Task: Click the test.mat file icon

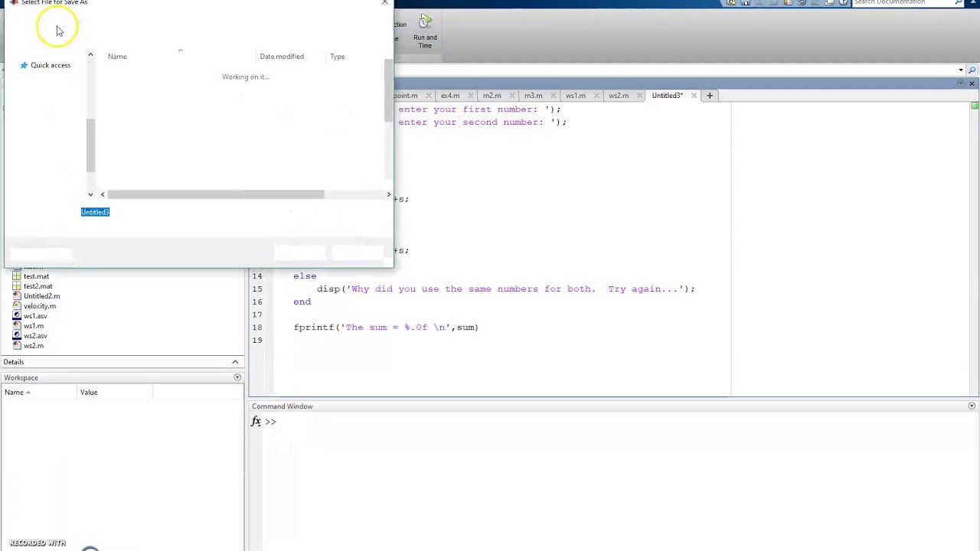Action: (x=17, y=276)
